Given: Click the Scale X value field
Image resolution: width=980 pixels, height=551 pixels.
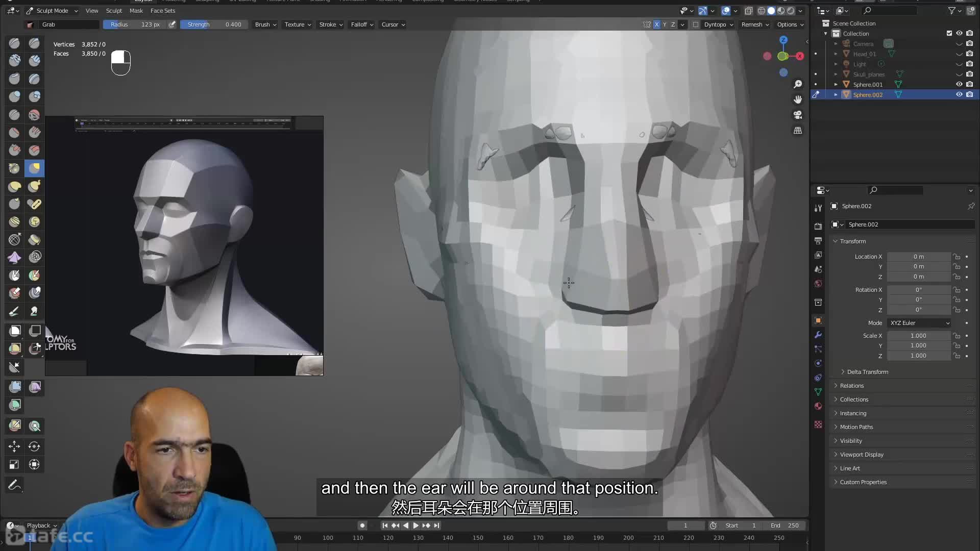Looking at the screenshot, I should [918, 336].
